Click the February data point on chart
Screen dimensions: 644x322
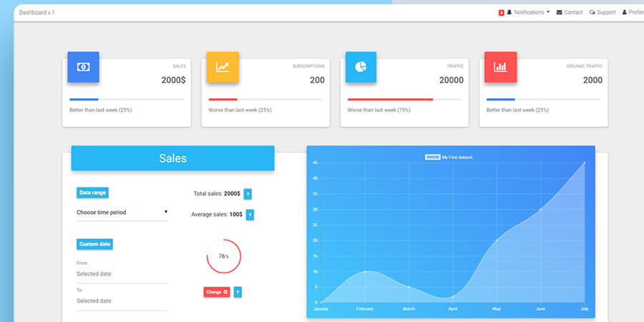click(x=365, y=271)
